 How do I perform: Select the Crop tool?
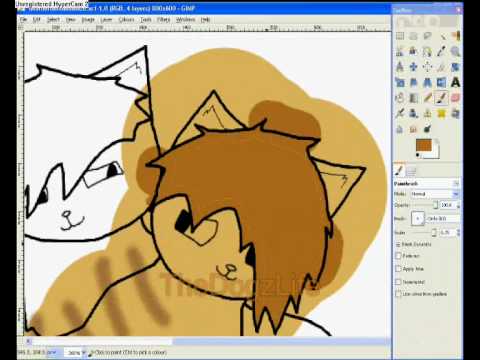pyautogui.click(x=442, y=67)
